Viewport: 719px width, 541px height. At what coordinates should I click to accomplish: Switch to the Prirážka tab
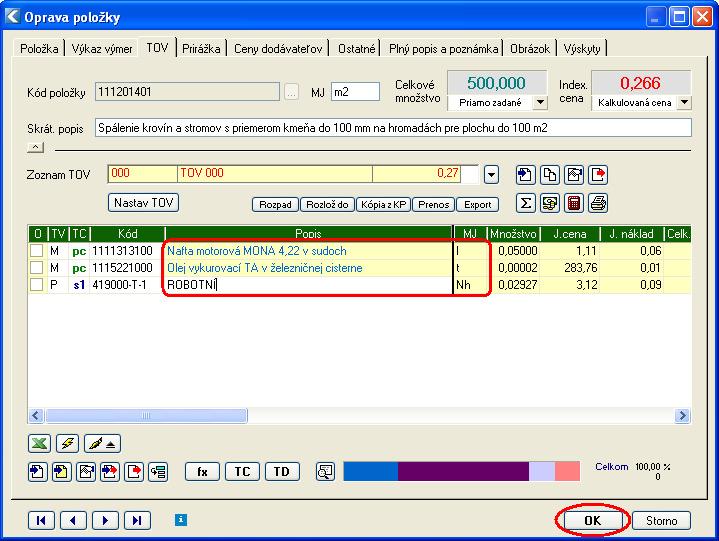(x=201, y=48)
